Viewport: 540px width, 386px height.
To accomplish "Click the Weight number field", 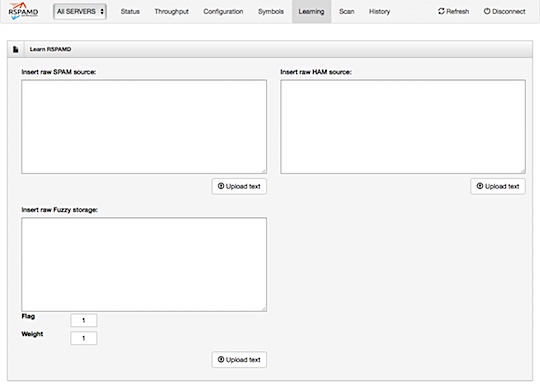I will (x=84, y=338).
